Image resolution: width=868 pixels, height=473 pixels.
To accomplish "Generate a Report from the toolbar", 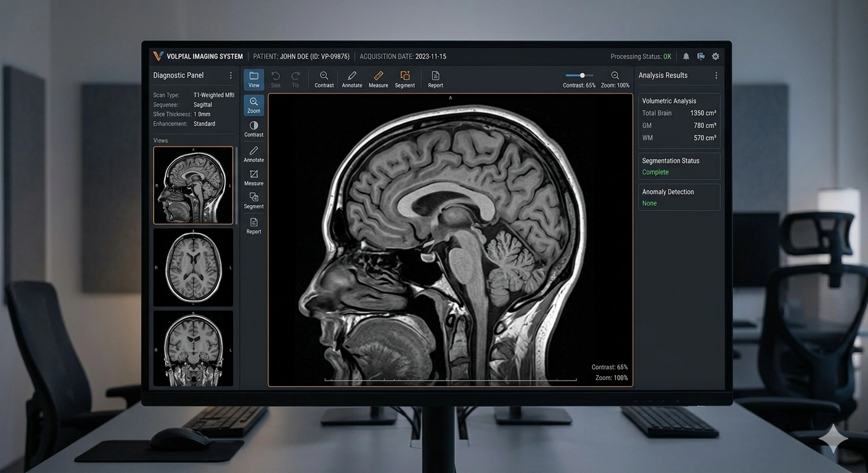I will tap(435, 78).
